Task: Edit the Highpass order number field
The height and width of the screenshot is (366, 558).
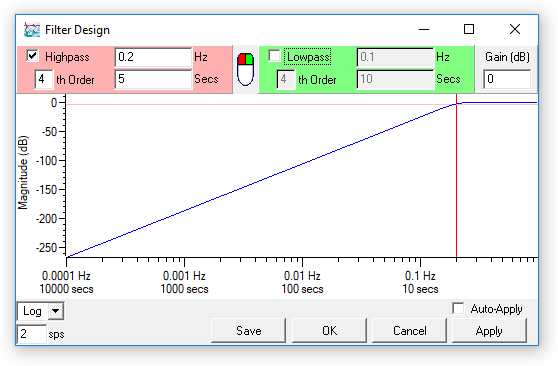Action: pyautogui.click(x=44, y=79)
